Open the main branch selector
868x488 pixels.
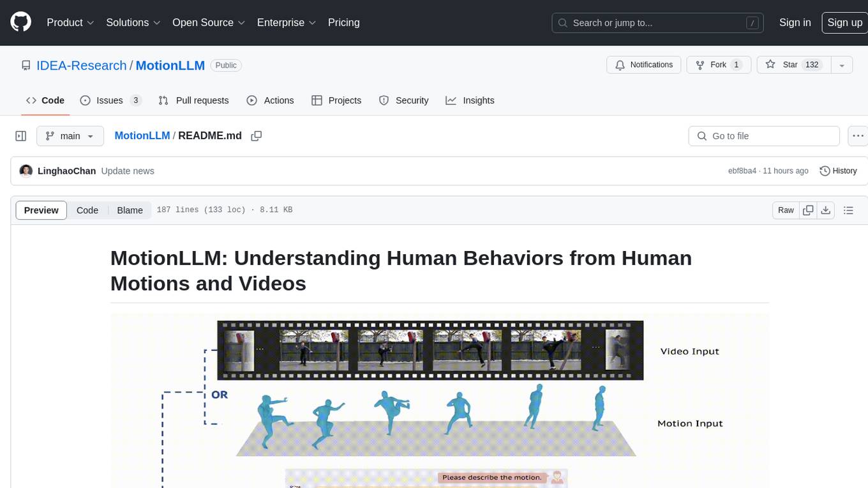[70, 136]
